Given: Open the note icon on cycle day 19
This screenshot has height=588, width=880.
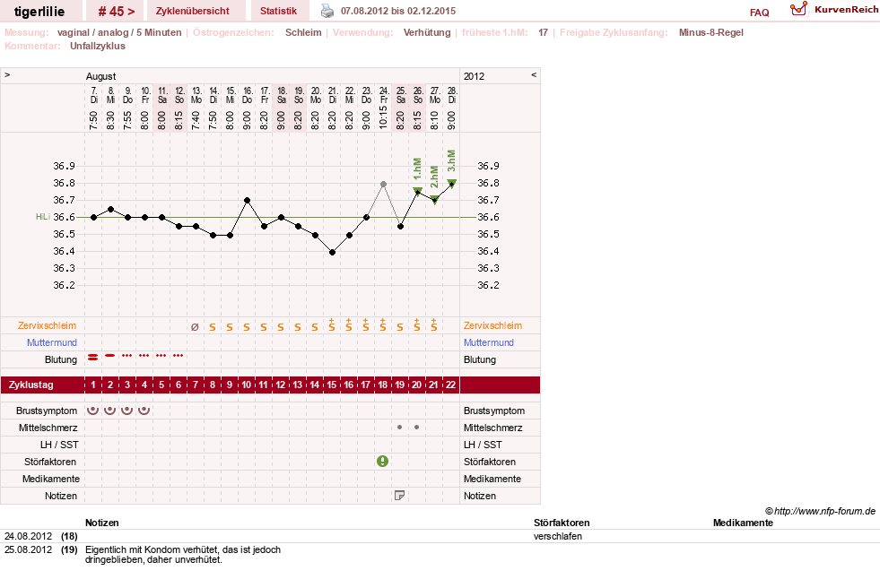Looking at the screenshot, I should click(x=399, y=496).
